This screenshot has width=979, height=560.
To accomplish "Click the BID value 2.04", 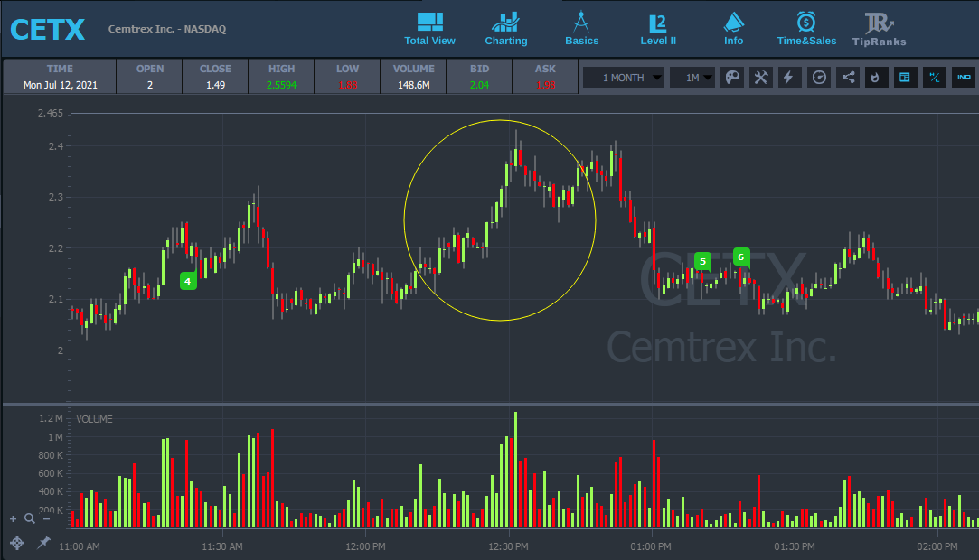I will coord(479,85).
